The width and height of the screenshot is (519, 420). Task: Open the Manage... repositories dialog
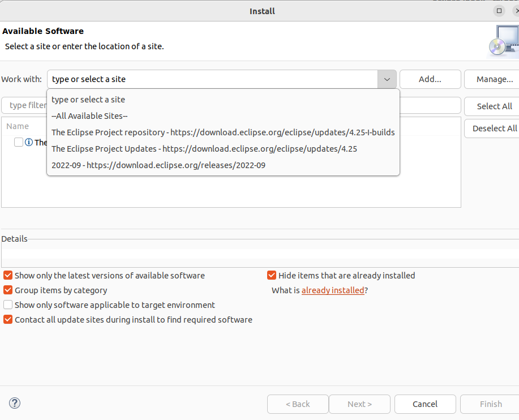tap(494, 79)
